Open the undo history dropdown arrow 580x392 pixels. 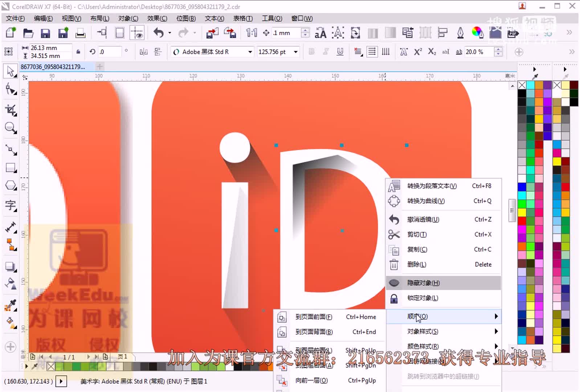coord(169,33)
